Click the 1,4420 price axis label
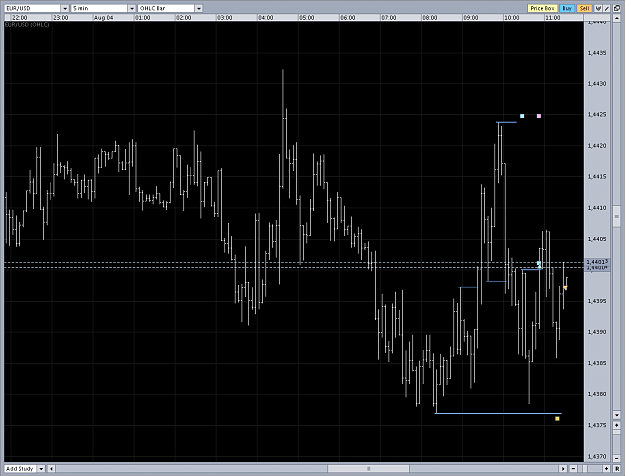Viewport: 625px width, 476px height. click(x=597, y=146)
